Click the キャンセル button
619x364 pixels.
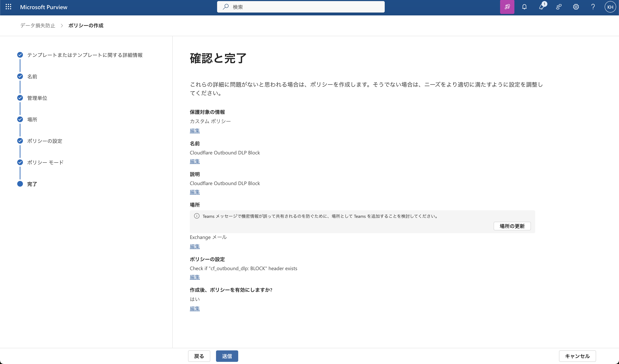[577, 356]
